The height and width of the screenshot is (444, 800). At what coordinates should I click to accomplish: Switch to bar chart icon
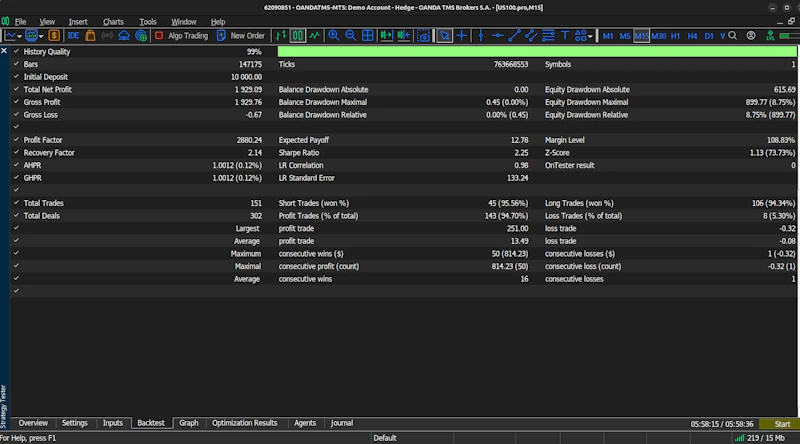tap(281, 36)
